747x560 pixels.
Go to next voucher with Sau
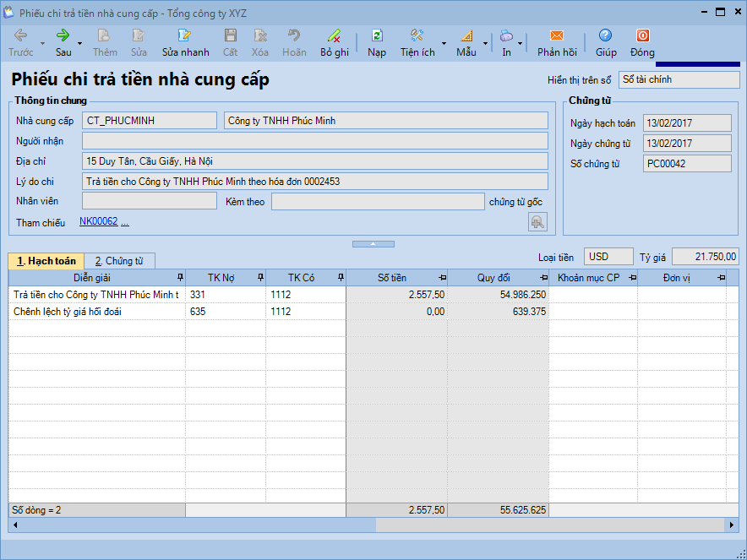(63, 43)
